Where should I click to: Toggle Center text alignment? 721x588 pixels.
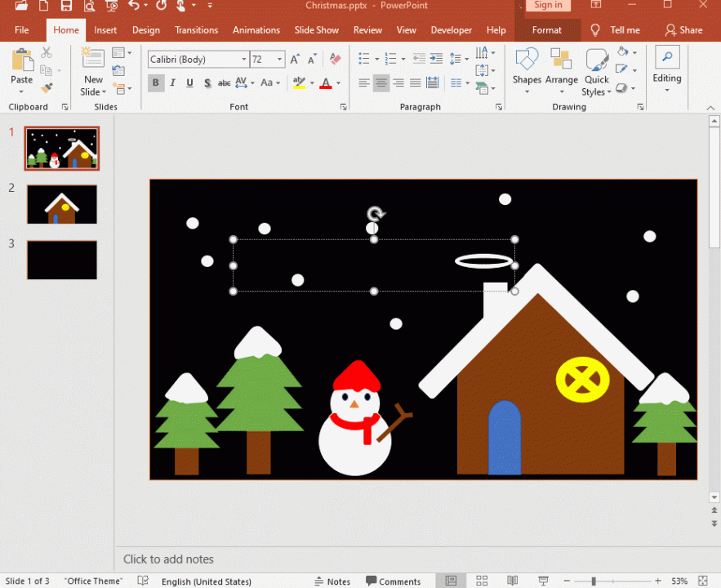pyautogui.click(x=381, y=82)
